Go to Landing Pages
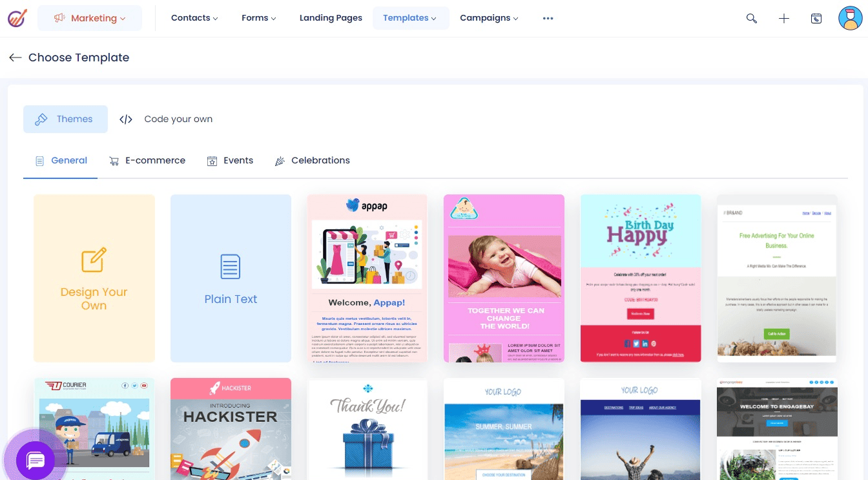This screenshot has height=480, width=868. tap(331, 18)
